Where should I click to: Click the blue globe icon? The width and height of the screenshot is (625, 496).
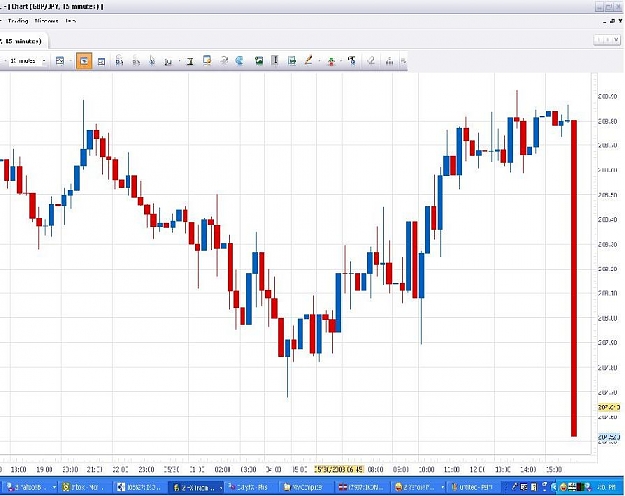coord(240,61)
